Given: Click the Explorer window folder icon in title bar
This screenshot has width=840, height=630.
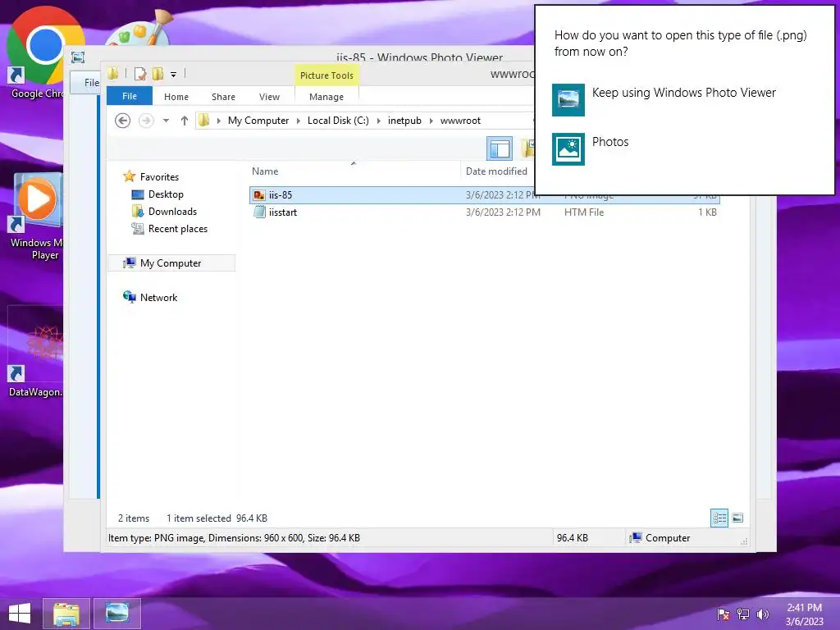Looking at the screenshot, I should [113, 74].
